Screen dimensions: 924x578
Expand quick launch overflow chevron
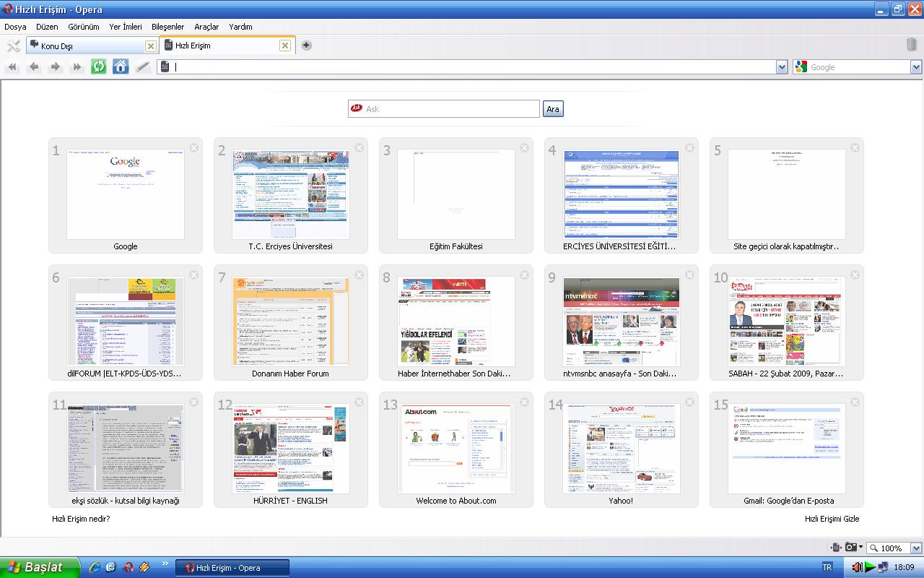165,564
